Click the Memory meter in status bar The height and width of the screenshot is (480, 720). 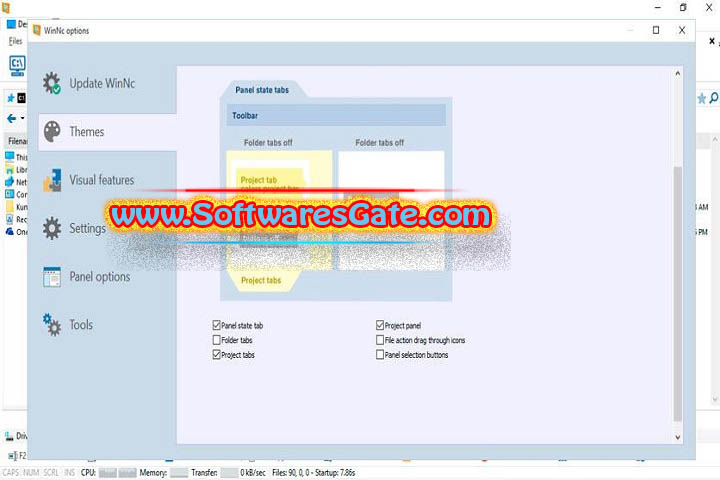[x=179, y=473]
